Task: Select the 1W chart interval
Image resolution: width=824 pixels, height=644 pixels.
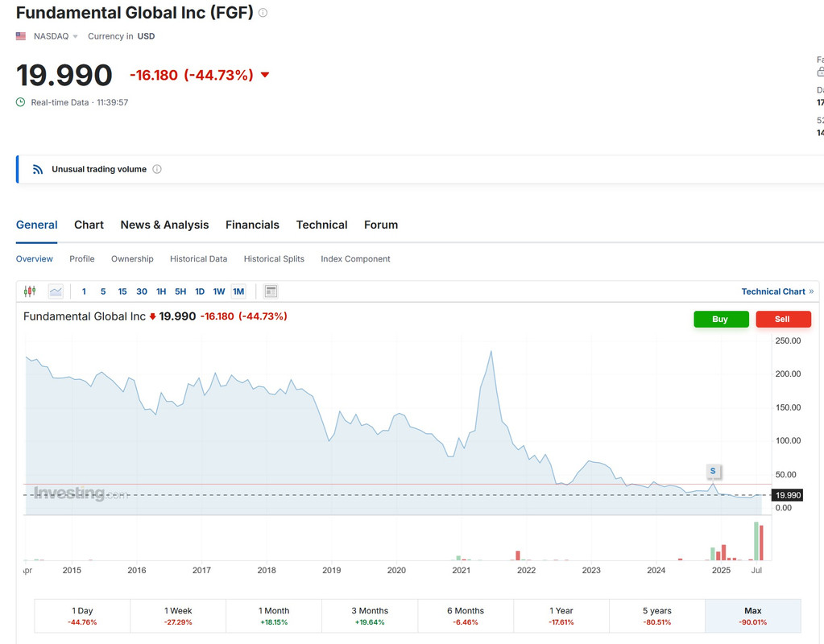Action: coord(219,291)
